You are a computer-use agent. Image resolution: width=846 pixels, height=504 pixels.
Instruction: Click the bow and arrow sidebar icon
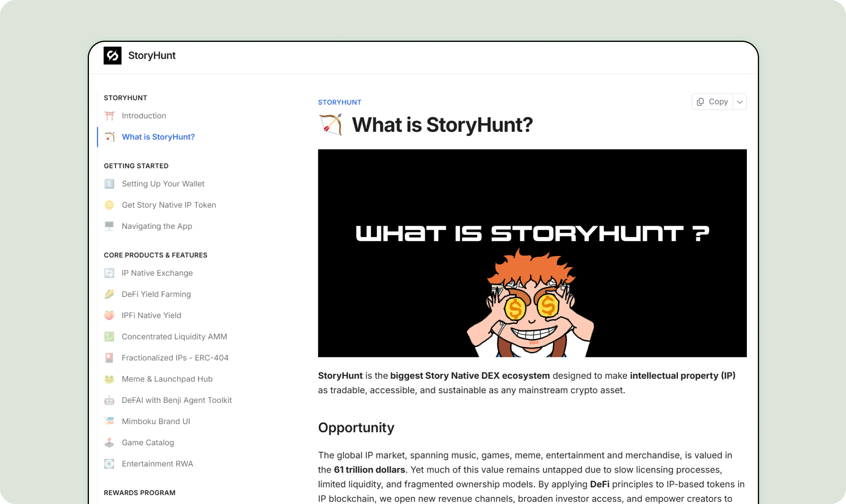point(109,137)
